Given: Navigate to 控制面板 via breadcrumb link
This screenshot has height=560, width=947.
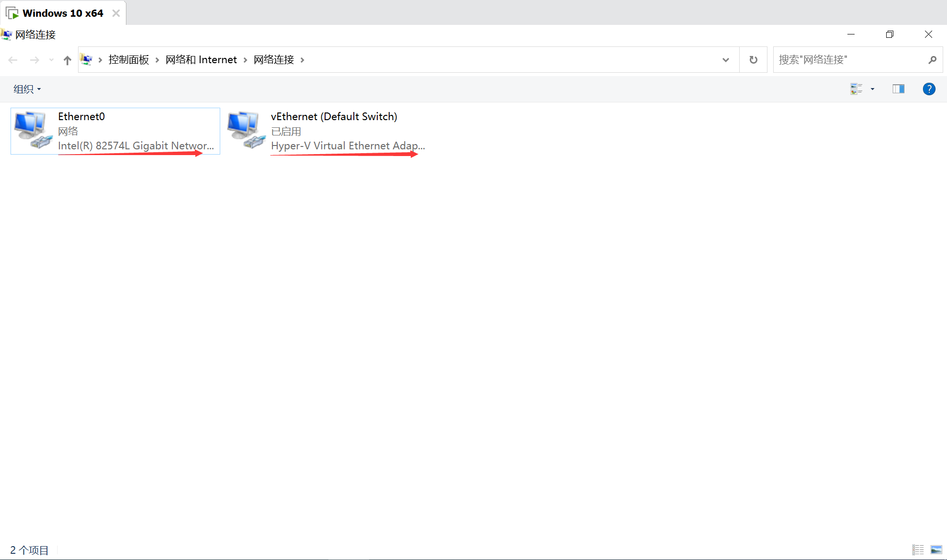Looking at the screenshot, I should (x=128, y=59).
